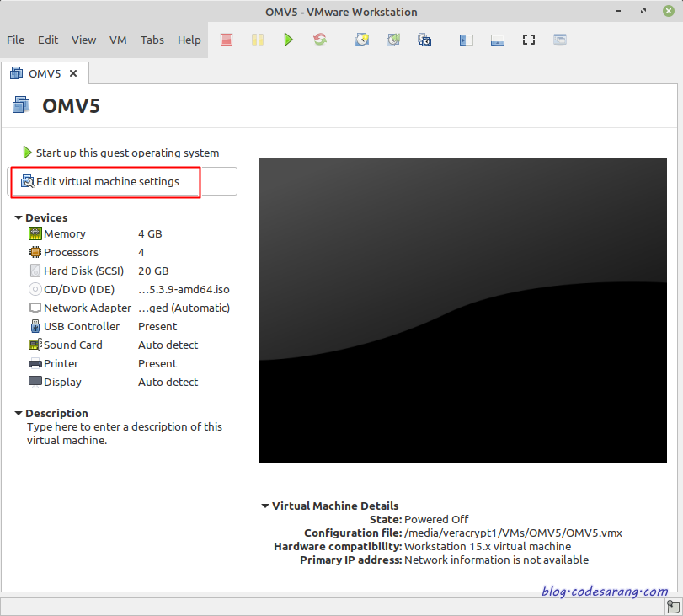Select the Sound Card label

click(72, 345)
